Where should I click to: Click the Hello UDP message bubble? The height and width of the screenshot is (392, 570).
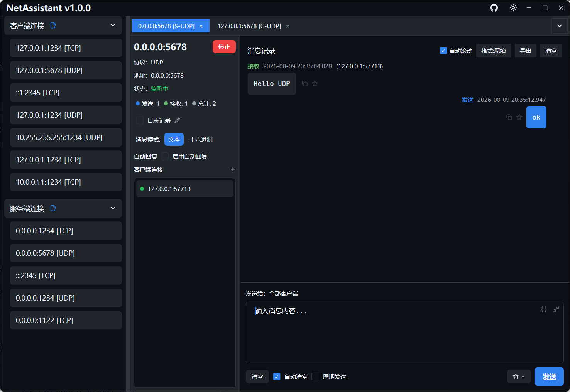click(272, 84)
